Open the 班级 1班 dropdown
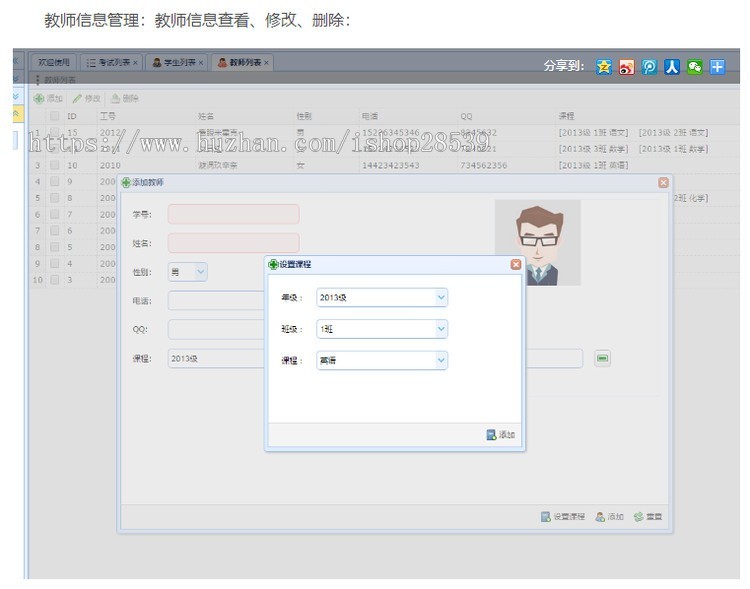 (x=441, y=329)
